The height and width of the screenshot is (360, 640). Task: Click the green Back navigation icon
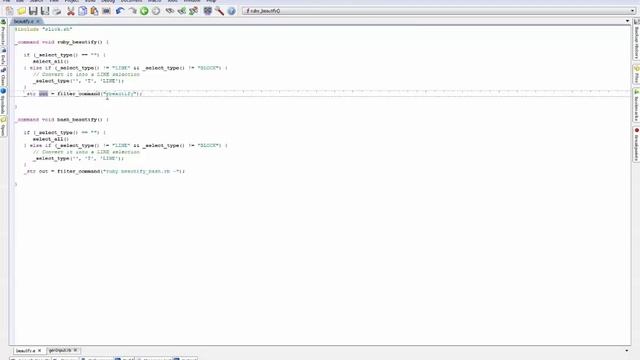[x=144, y=11]
